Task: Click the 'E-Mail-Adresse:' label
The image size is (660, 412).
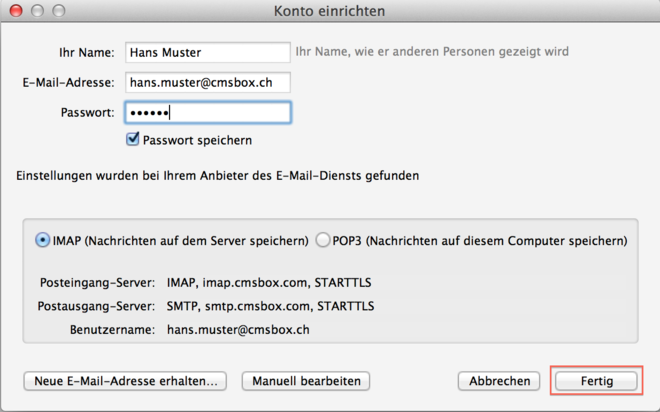Action: tap(69, 82)
